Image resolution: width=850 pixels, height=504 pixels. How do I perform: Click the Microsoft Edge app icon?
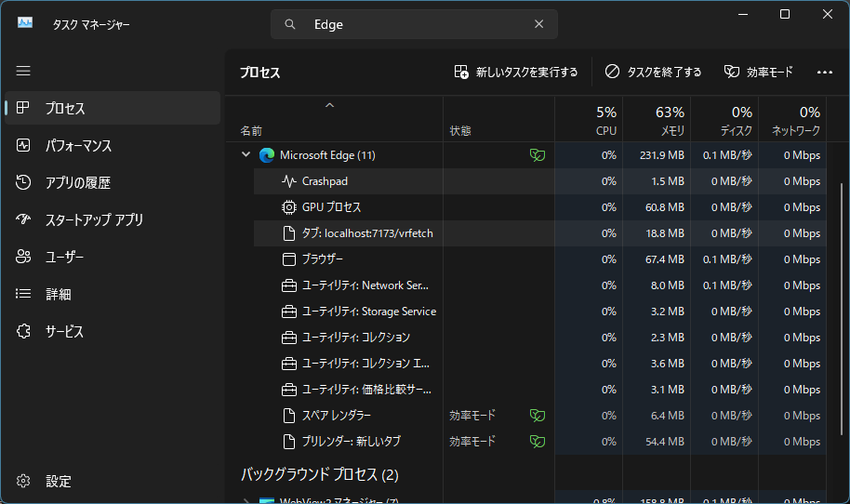267,155
